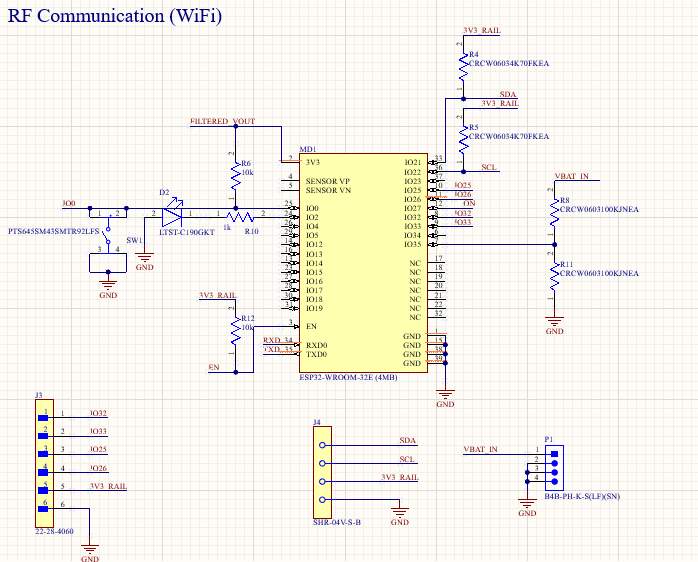Select the MD1 designator label
This screenshot has width=698, height=562.
coord(308,150)
